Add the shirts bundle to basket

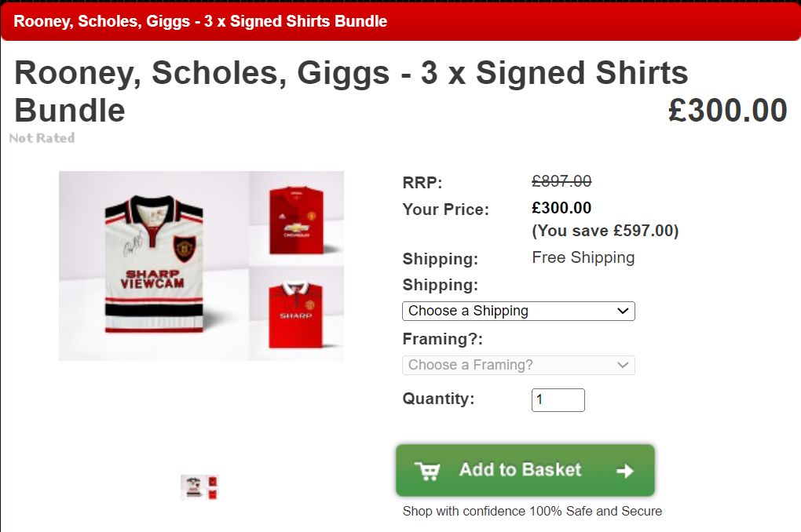tap(525, 470)
